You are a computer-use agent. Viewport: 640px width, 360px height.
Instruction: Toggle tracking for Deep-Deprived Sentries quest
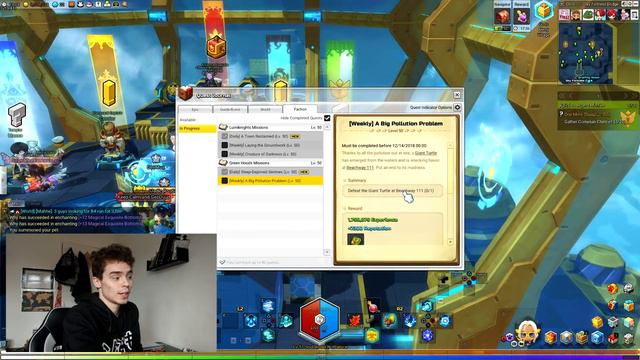[224, 172]
